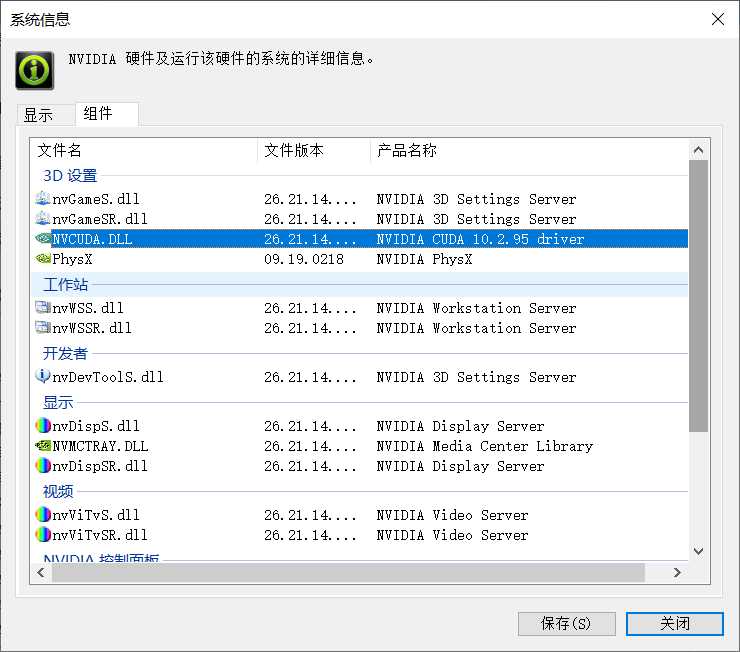Select the nvGameSR.dll file name
Image resolution: width=740 pixels, height=652 pixels.
tap(100, 219)
